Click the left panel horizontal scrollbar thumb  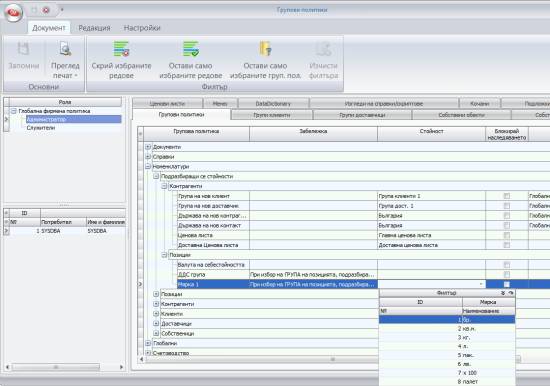pyautogui.click(x=56, y=367)
